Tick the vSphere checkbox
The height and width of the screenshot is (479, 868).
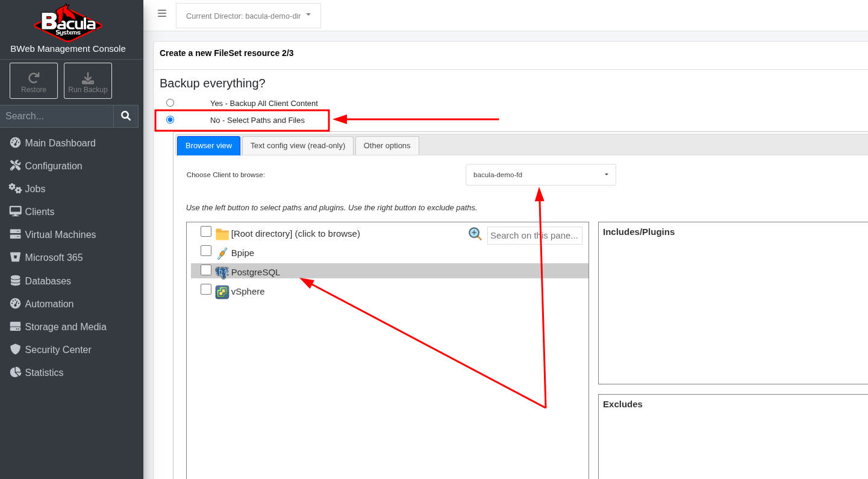point(206,289)
